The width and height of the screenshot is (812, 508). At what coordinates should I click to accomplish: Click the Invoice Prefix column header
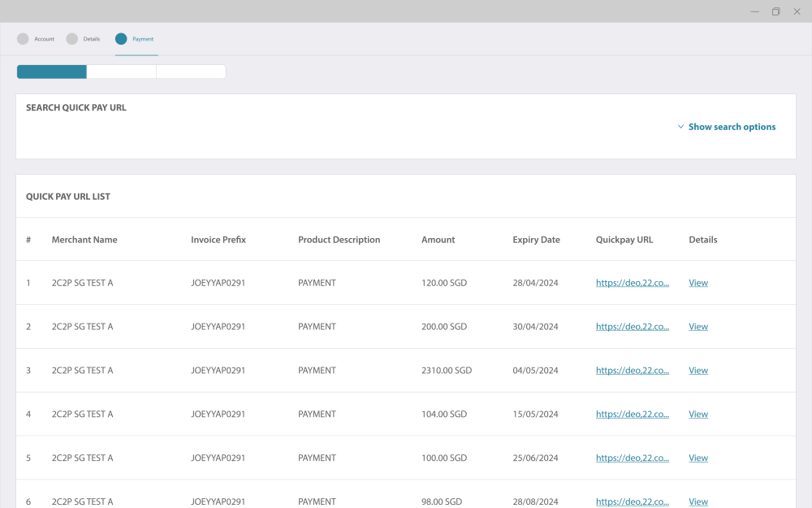218,240
